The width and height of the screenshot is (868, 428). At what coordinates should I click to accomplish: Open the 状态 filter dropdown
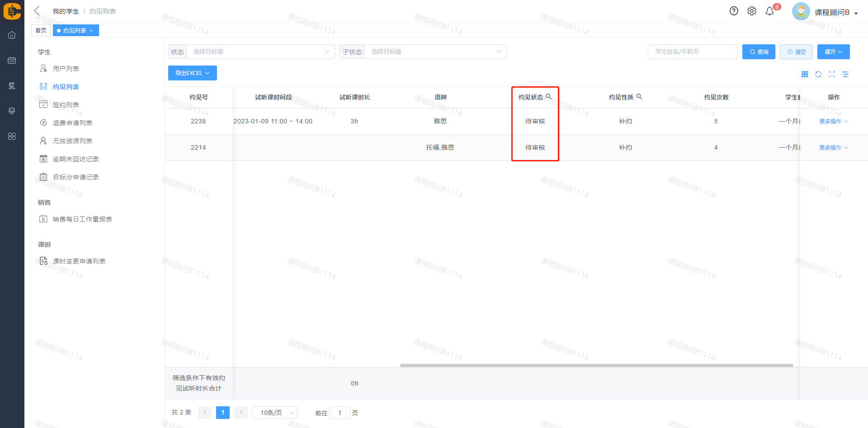click(x=260, y=52)
